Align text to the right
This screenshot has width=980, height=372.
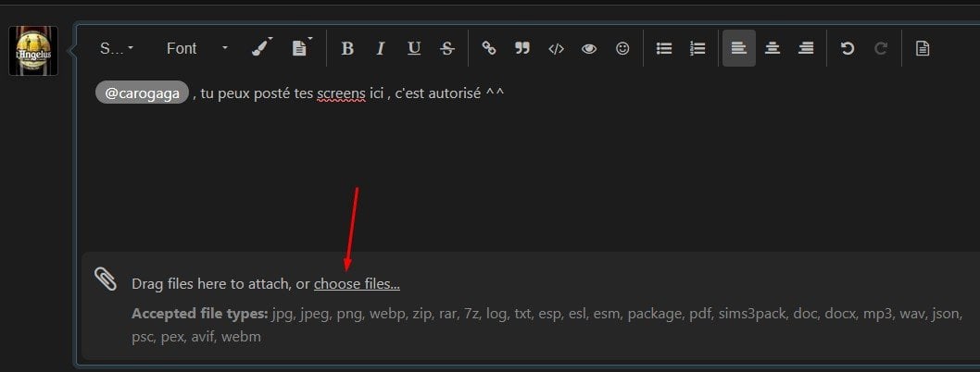pos(806,48)
